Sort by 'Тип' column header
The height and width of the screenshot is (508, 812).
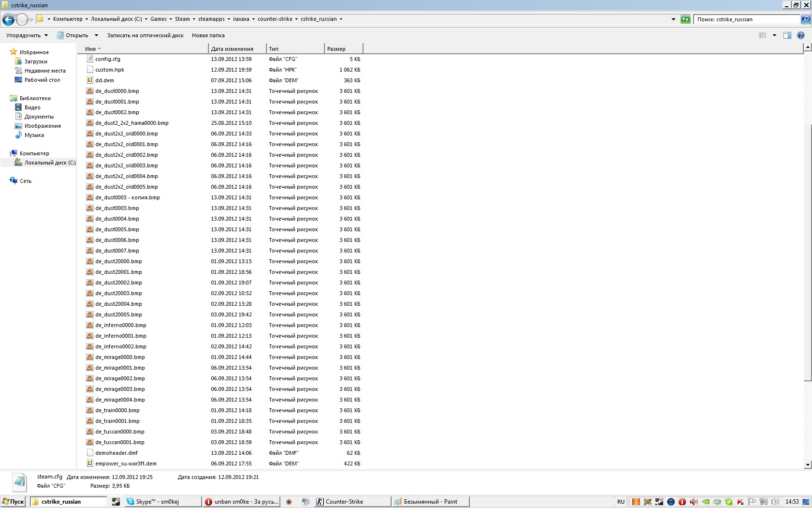click(295, 49)
